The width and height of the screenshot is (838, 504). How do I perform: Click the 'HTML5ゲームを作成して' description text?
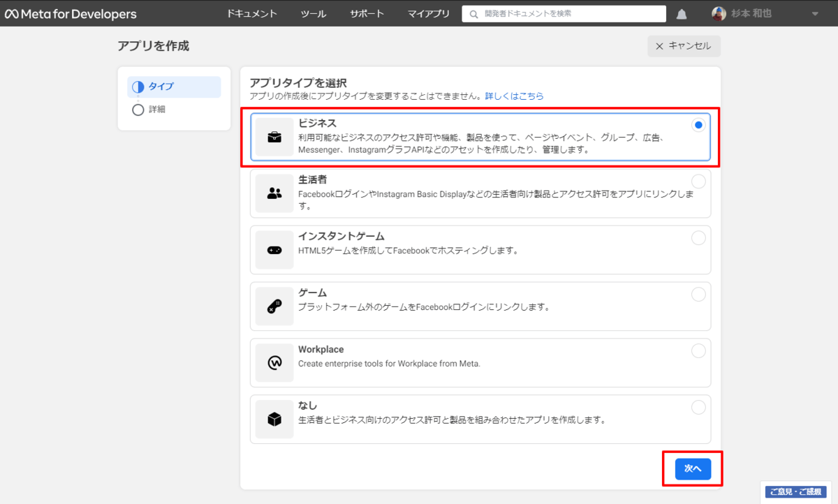(408, 250)
